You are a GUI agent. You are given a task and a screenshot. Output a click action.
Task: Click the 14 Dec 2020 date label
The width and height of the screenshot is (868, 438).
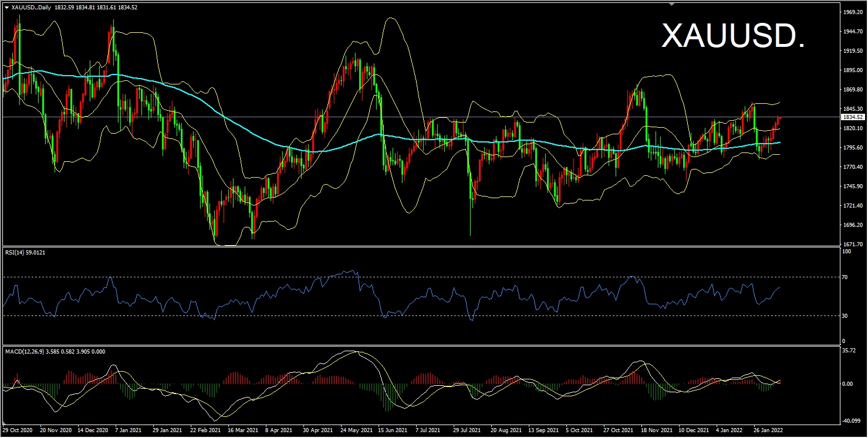click(x=93, y=430)
